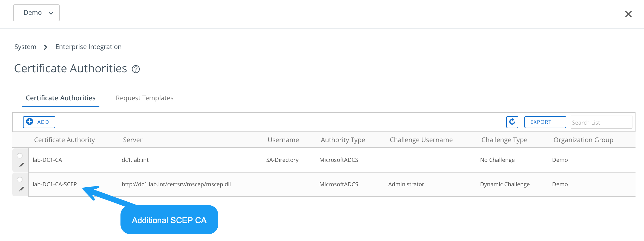Sort by Authority Type column header
Screen dimensions: 644x241
coord(343,140)
